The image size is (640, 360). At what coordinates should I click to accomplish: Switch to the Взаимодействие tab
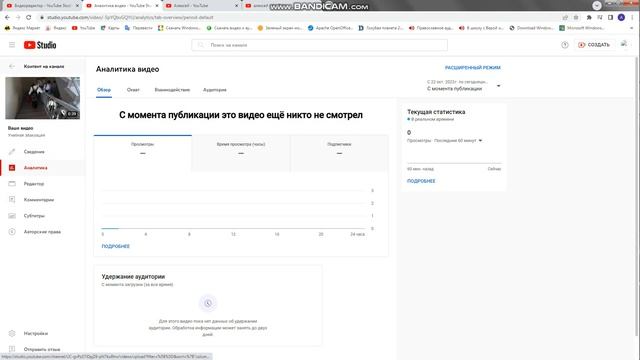[172, 90]
